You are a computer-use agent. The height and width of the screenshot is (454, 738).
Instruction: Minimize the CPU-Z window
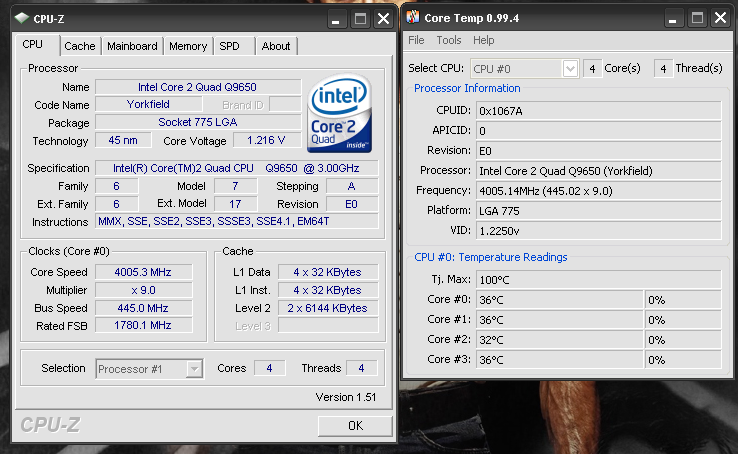point(336,19)
